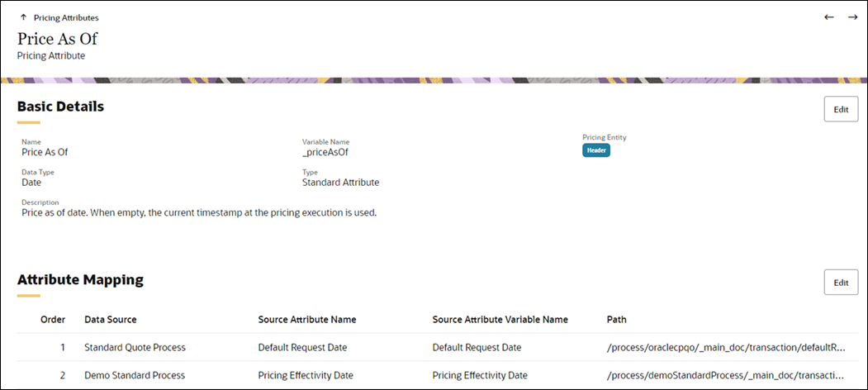Select the Standard Quote Process row
Image resolution: width=868 pixels, height=390 pixels.
(x=135, y=347)
